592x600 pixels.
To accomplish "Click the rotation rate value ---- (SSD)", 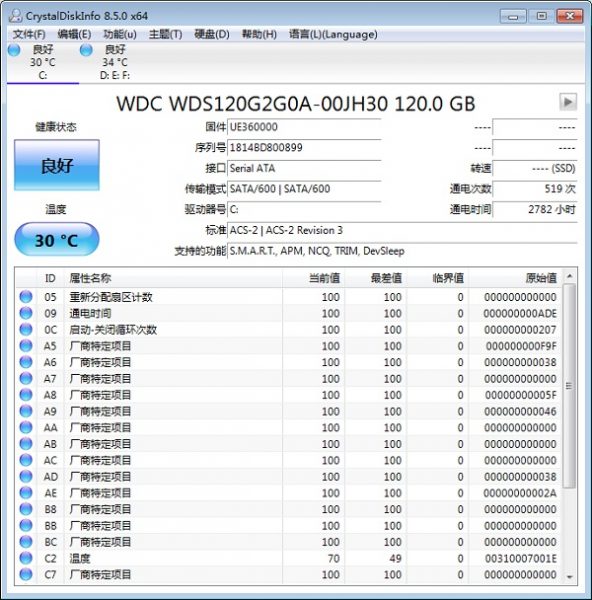I will click(535, 168).
